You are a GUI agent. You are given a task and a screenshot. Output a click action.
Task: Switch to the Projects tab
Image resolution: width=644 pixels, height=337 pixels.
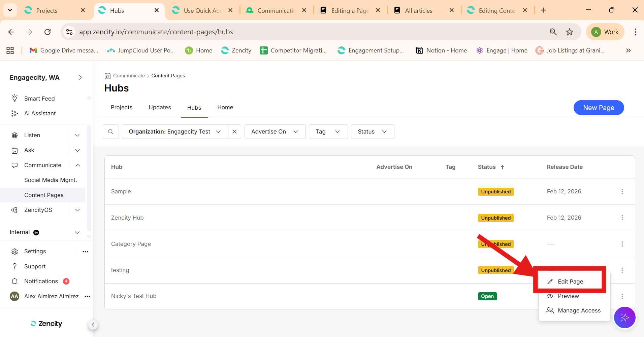click(x=122, y=107)
